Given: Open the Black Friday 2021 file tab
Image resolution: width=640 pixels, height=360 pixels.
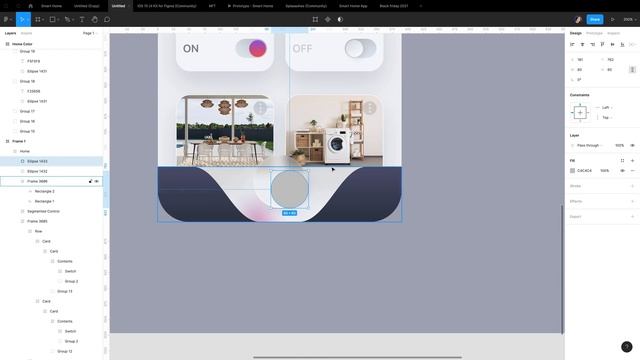Looking at the screenshot, I should coord(394,6).
